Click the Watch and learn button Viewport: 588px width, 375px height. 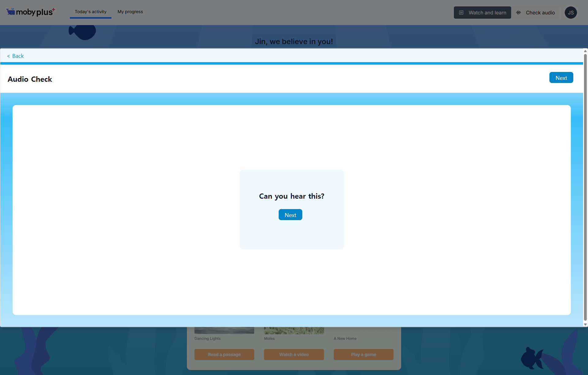point(482,13)
